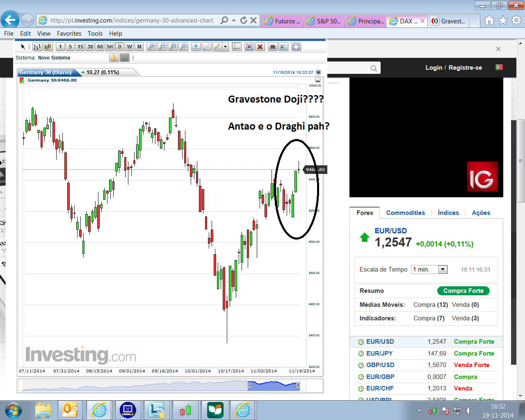Open the Tools menu

pyautogui.click(x=95, y=34)
